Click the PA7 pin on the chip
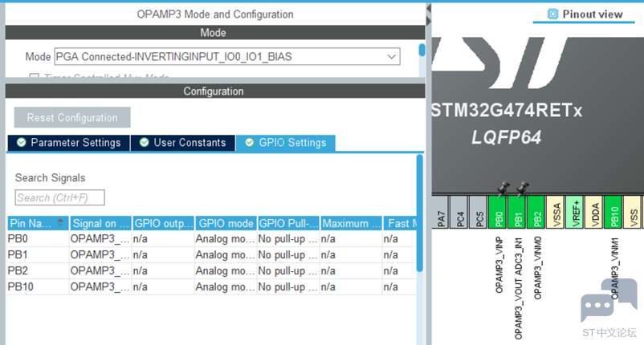The height and width of the screenshot is (345, 644). coord(440,212)
